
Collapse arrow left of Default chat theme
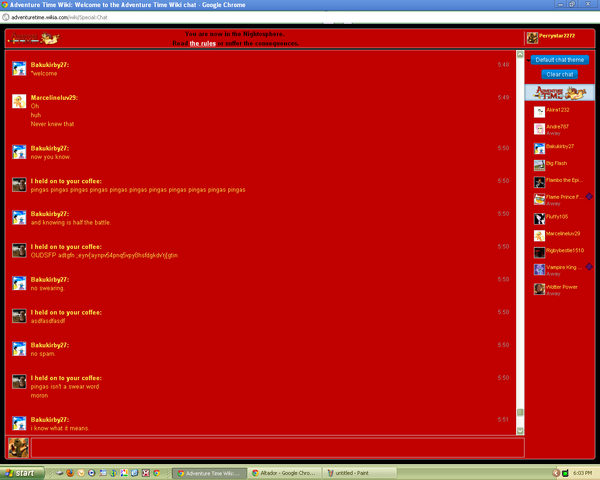[528, 60]
